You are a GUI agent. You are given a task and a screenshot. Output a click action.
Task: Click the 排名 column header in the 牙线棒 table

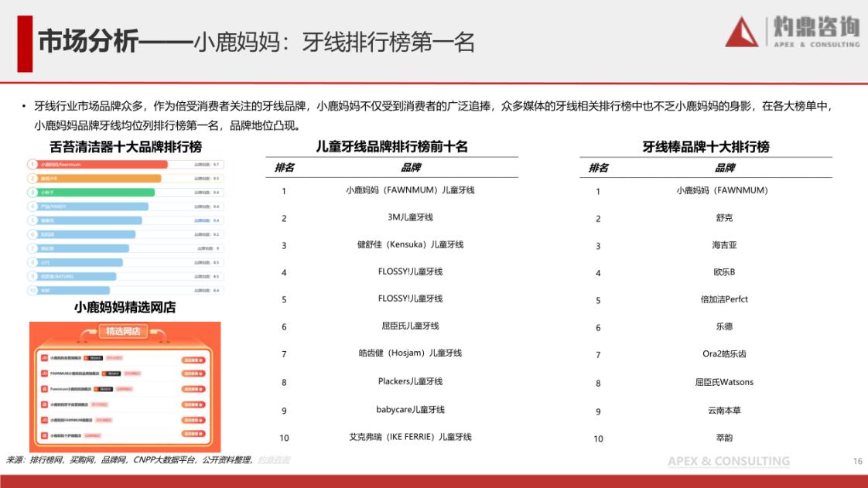pos(599,168)
